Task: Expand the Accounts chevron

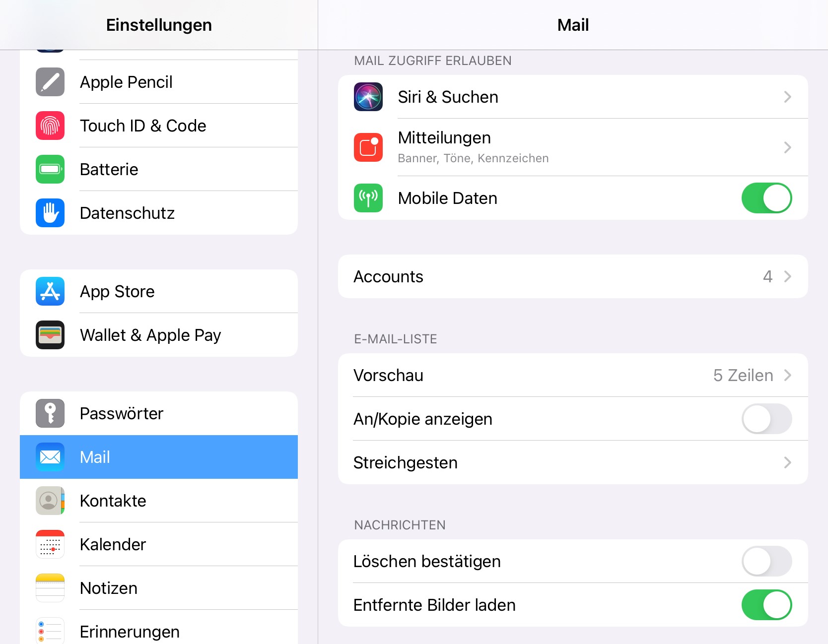Action: [787, 276]
